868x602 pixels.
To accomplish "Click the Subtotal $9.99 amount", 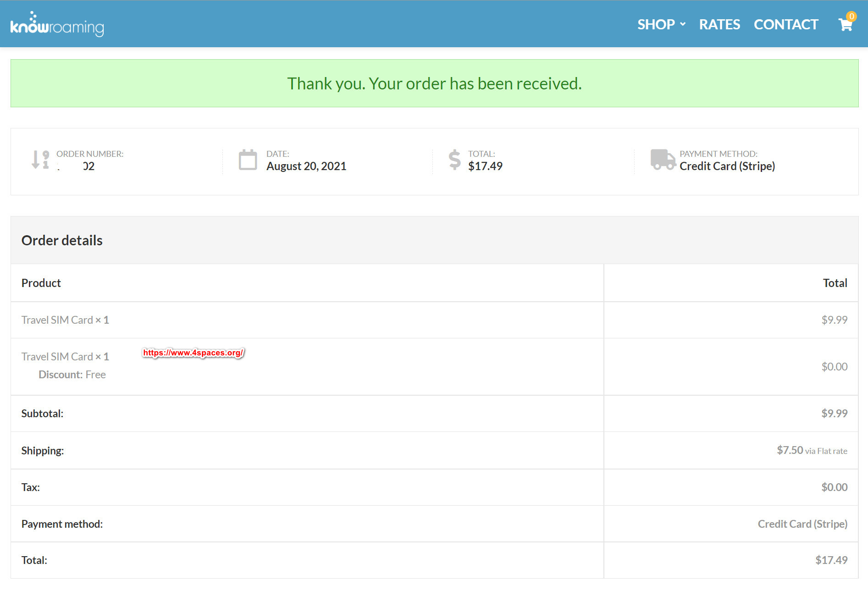I will pyautogui.click(x=834, y=414).
